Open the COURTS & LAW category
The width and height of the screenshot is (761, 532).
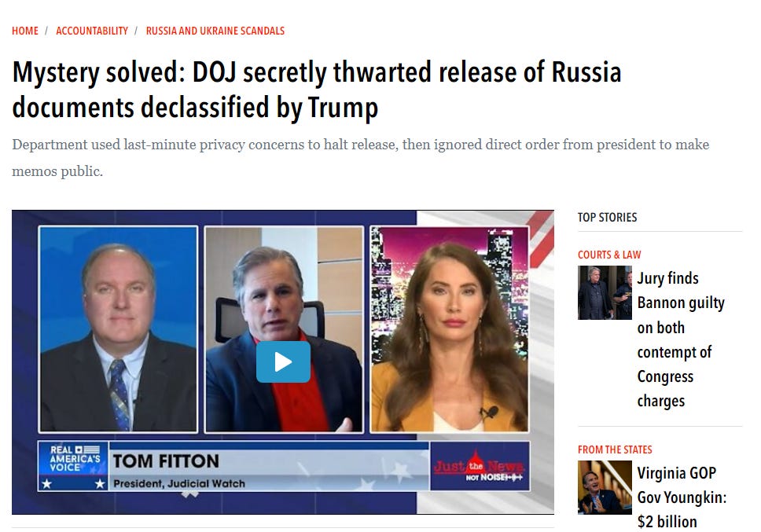[609, 255]
